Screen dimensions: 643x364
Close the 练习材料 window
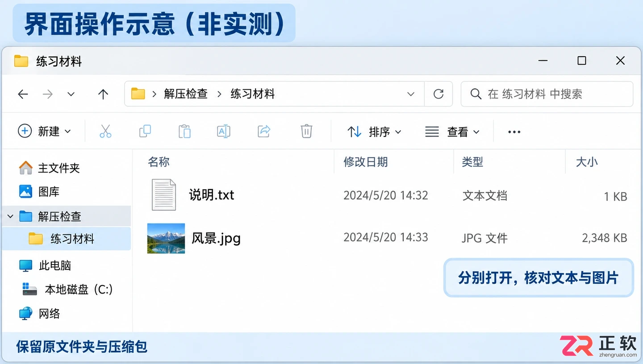tap(620, 61)
